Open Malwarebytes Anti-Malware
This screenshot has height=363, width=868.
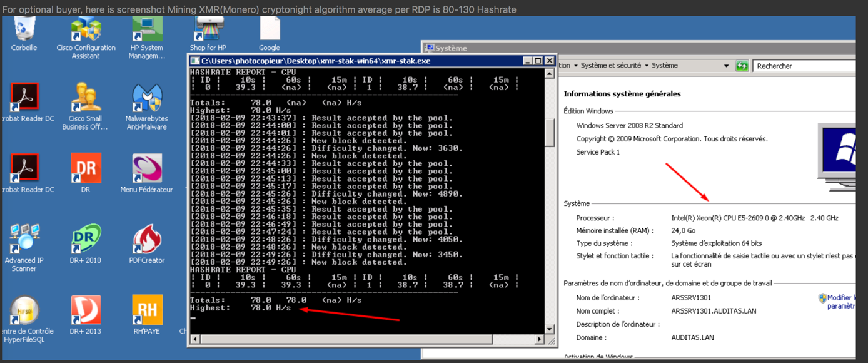pyautogui.click(x=146, y=100)
